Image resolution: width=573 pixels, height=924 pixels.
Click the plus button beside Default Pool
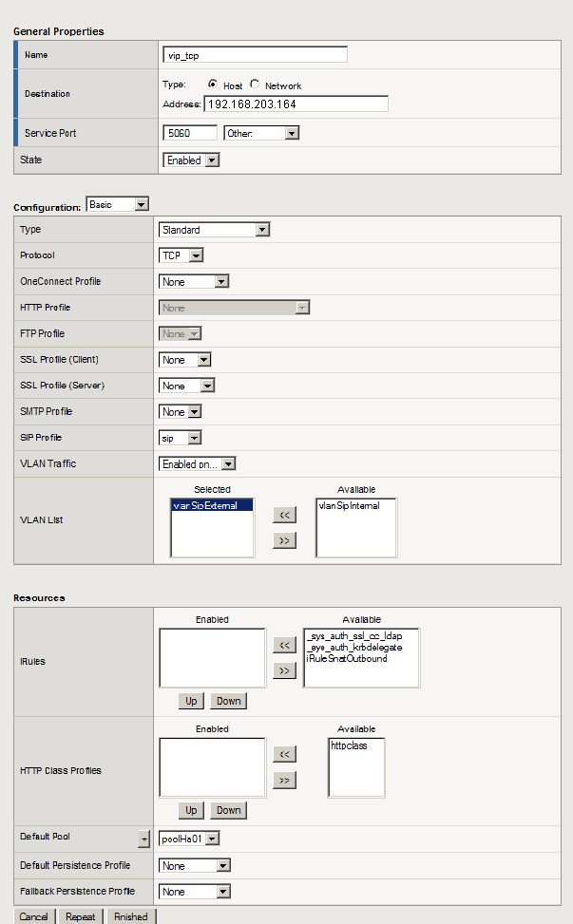click(144, 839)
